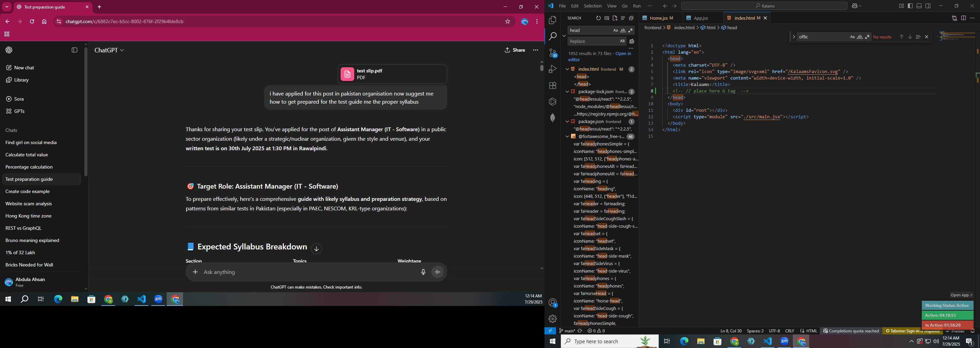
Task: Open View menu in VS Code
Action: 612,6
